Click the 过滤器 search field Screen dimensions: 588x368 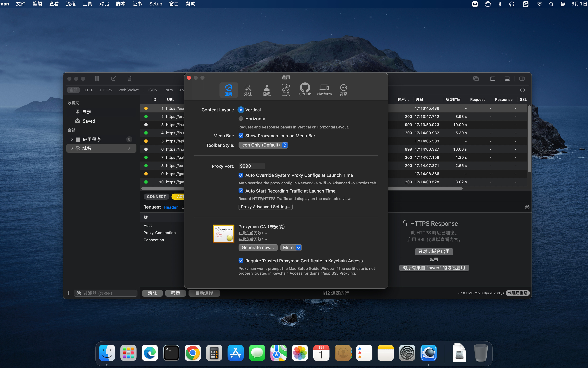pyautogui.click(x=106, y=293)
